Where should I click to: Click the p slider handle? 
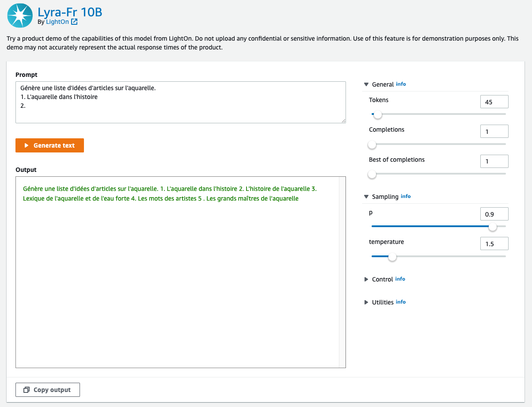493,227
